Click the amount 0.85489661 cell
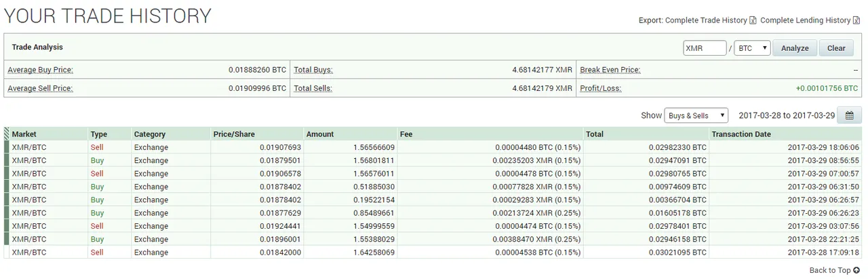The width and height of the screenshot is (868, 279). pyautogui.click(x=350, y=213)
